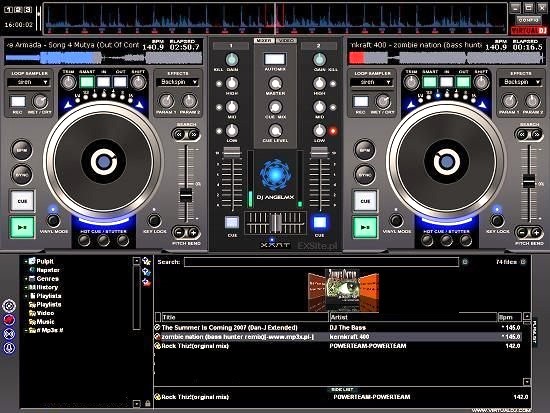
Task: Click the right deck BPM button
Action: coord(365,150)
